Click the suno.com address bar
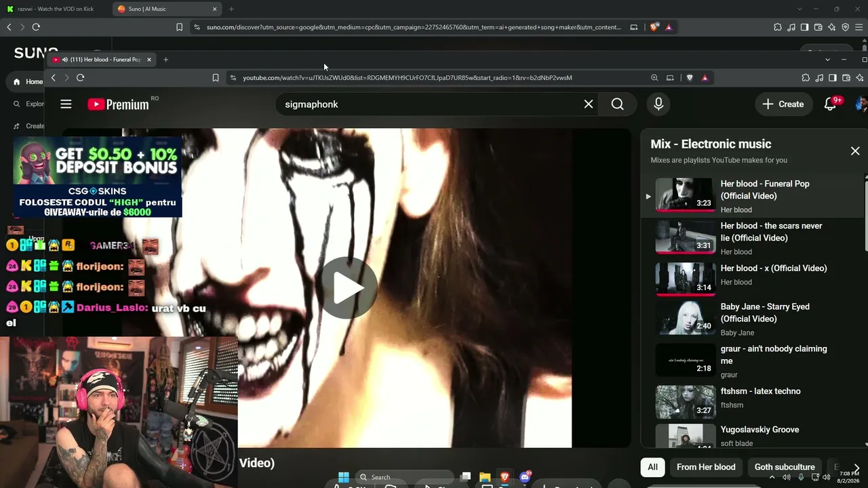 point(414,27)
